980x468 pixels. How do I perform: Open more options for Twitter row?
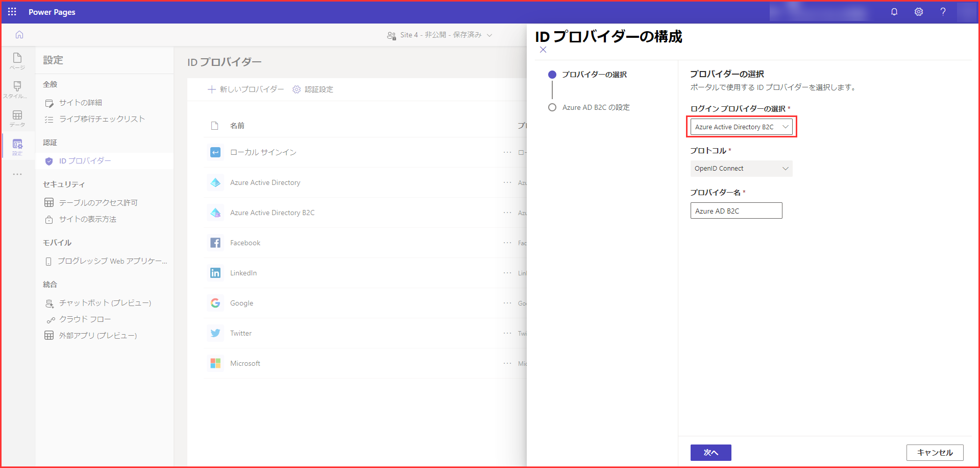[507, 333]
